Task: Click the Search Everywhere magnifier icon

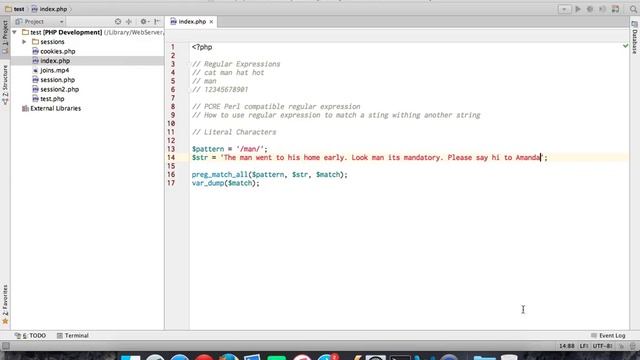Action: 633,9
